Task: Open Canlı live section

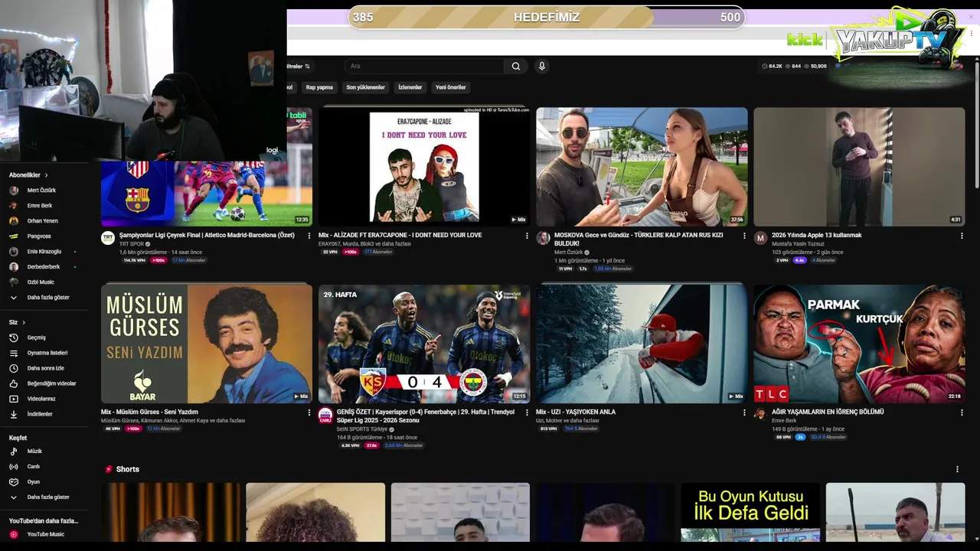Action: click(34, 467)
